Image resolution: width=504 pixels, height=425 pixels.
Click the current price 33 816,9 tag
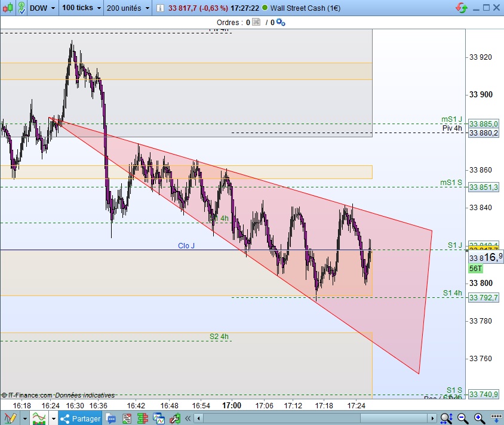pos(485,257)
